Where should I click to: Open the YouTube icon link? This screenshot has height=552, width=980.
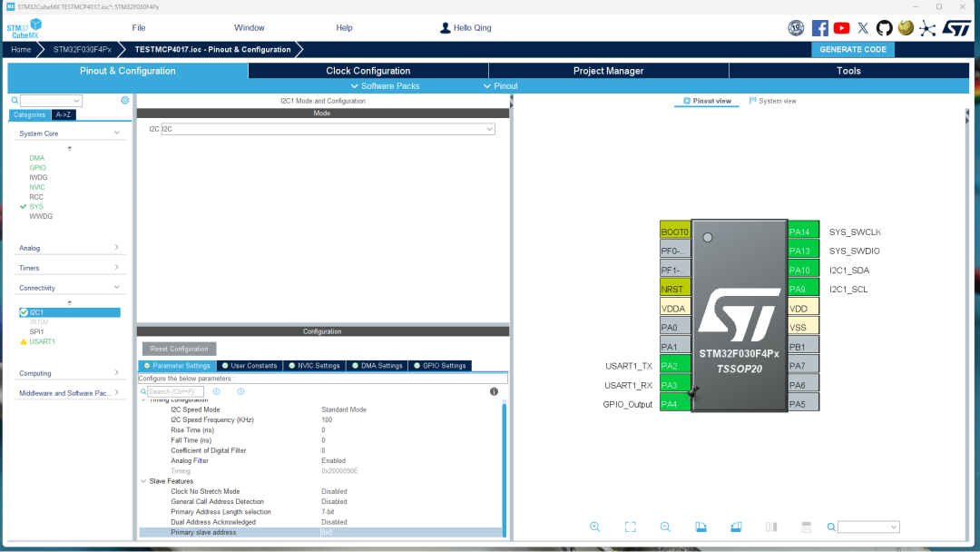point(841,28)
